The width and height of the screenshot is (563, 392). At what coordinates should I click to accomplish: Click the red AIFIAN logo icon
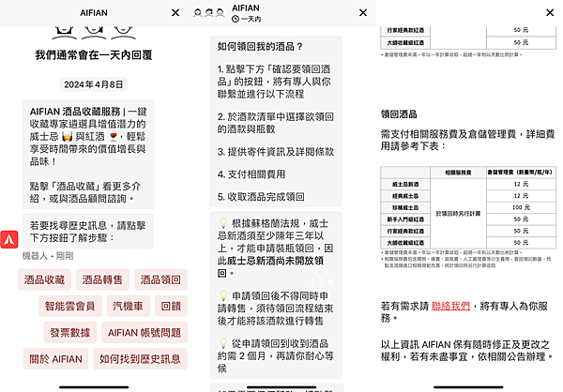9,239
